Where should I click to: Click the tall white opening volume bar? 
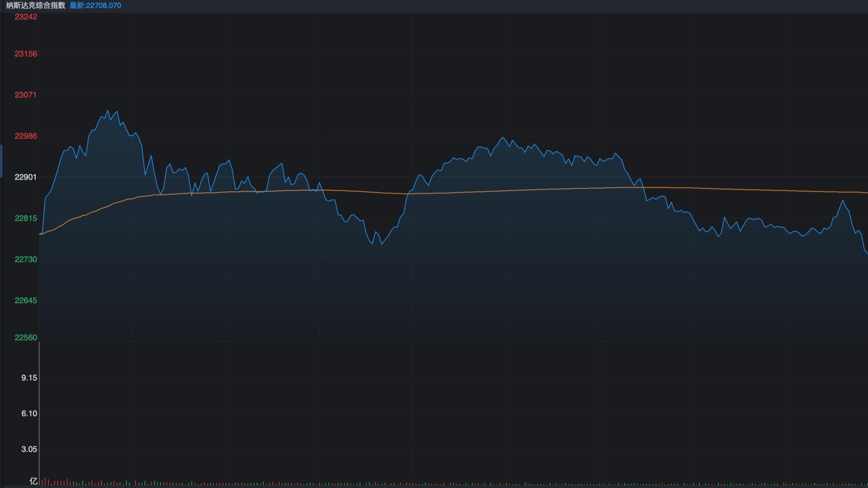pyautogui.click(x=40, y=413)
